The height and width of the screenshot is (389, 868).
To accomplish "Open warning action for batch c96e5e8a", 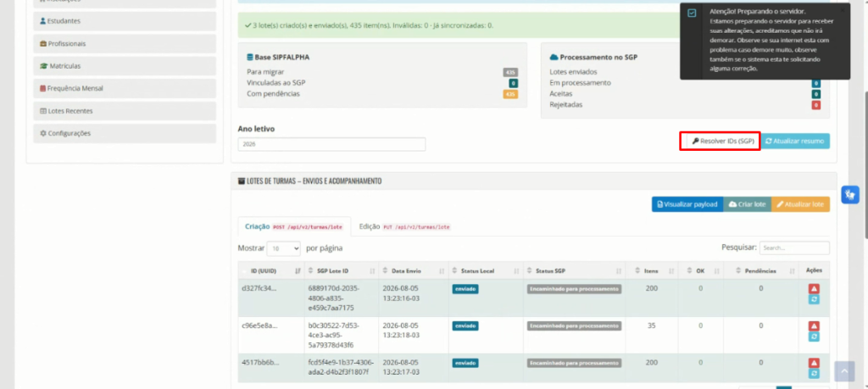I will click(x=814, y=326).
